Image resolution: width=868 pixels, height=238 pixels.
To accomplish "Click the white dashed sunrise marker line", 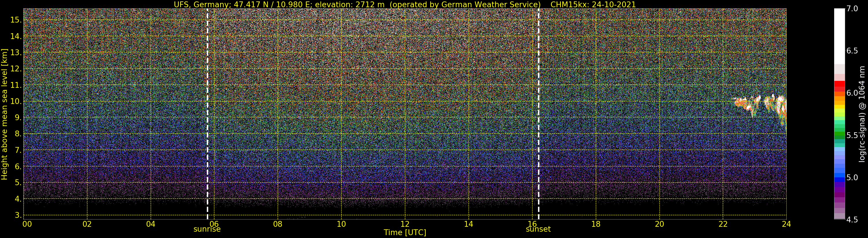I will 207,114.
